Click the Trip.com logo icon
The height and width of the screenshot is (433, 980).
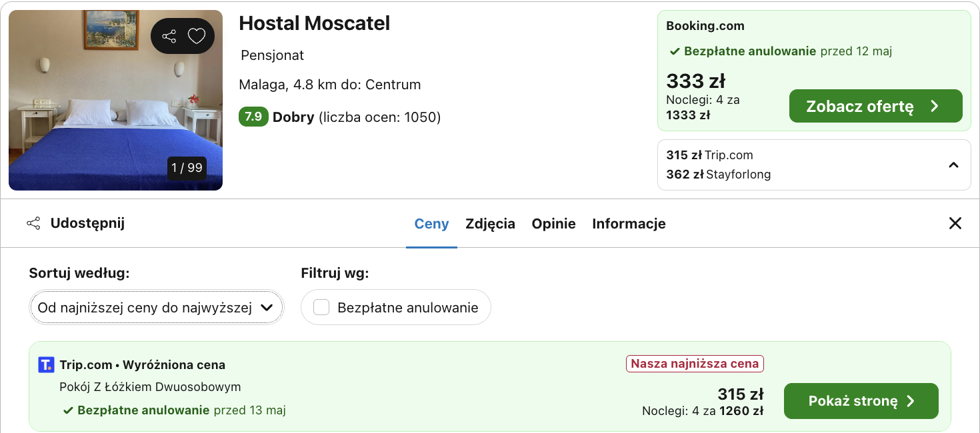[46, 364]
